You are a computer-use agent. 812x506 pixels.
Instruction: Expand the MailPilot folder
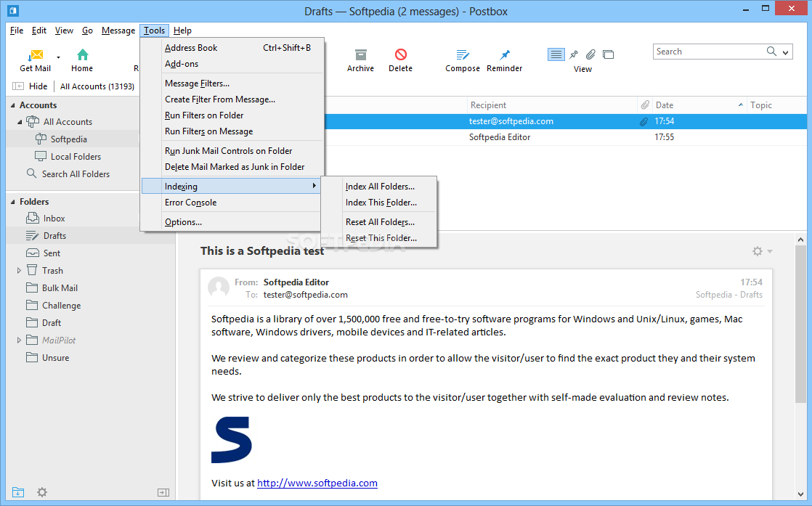click(19, 340)
